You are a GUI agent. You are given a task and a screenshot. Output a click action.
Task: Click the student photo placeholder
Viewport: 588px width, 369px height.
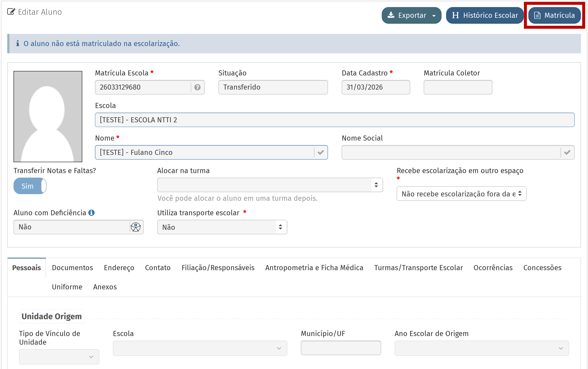click(x=48, y=116)
